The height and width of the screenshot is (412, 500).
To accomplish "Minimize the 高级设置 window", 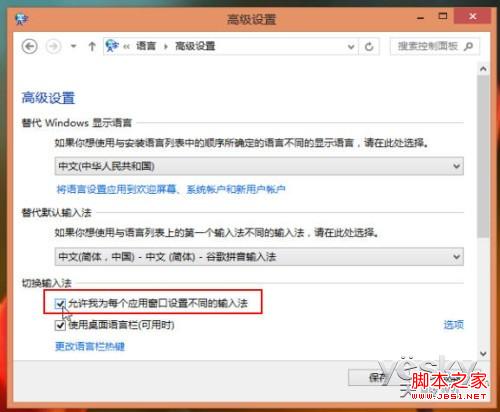I will click(421, 17).
